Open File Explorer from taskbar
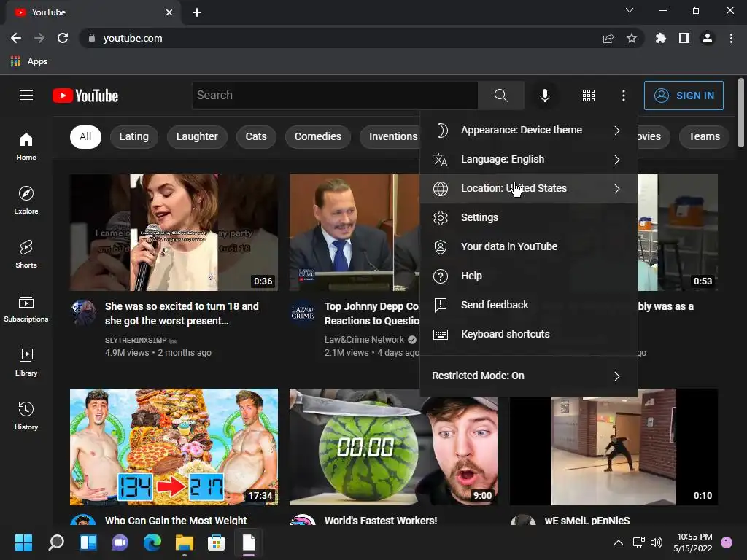 click(x=185, y=542)
